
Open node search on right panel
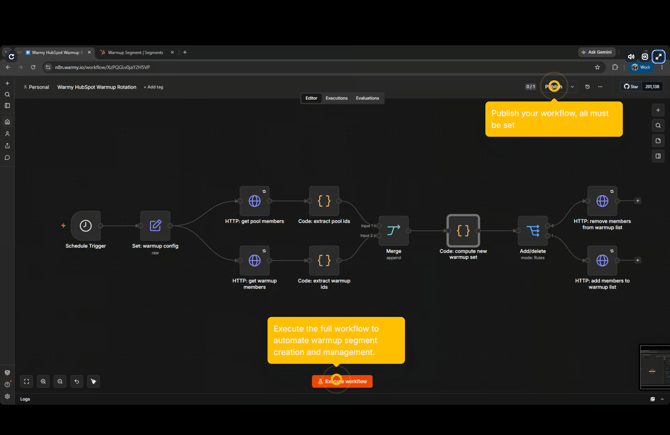click(x=658, y=126)
